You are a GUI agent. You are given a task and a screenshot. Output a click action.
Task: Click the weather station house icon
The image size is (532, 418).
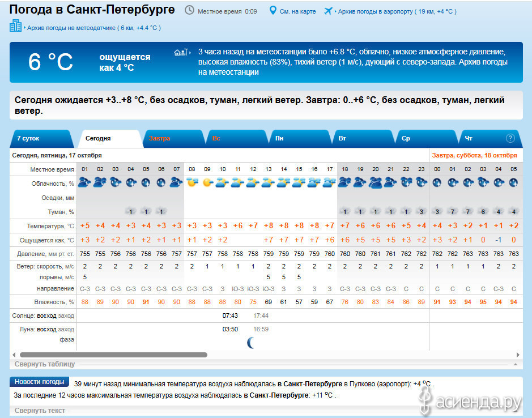pyautogui.click(x=180, y=52)
